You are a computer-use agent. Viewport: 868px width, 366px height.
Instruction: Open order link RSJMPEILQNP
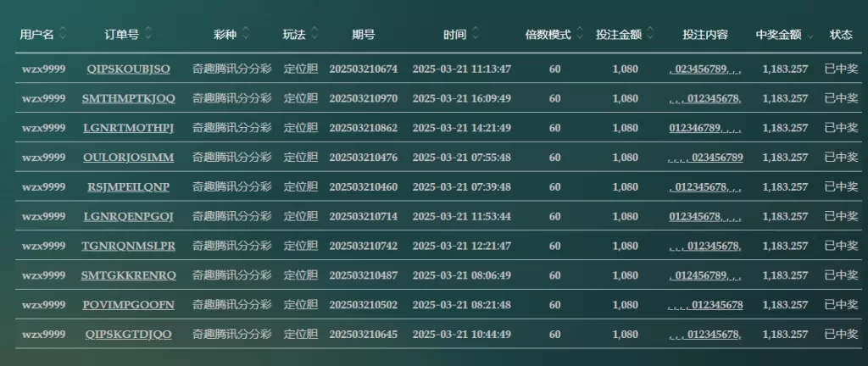(129, 187)
